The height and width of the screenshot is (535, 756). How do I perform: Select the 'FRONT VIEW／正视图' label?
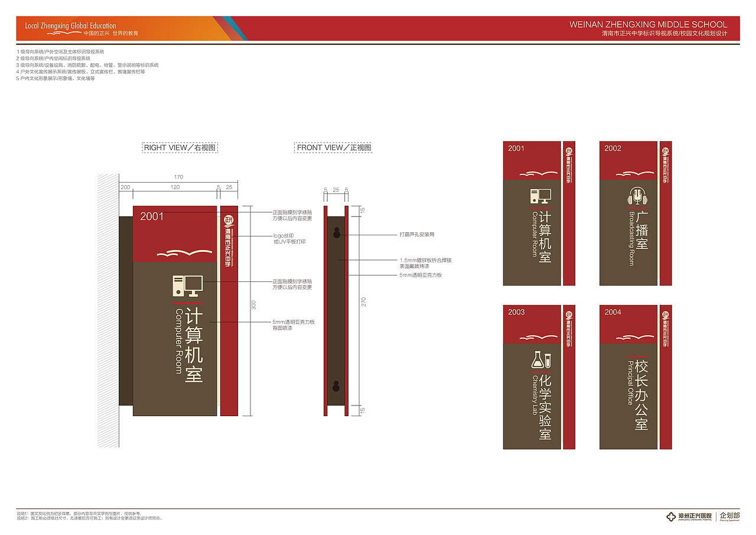coord(334,148)
